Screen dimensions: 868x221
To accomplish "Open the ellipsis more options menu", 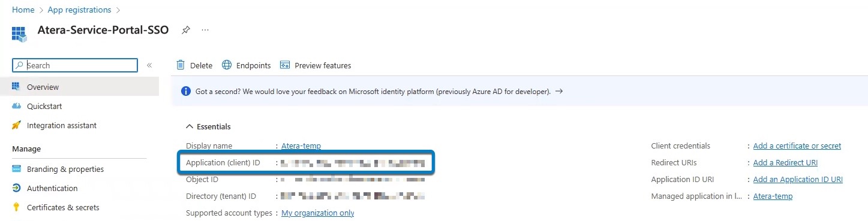I will tap(205, 30).
